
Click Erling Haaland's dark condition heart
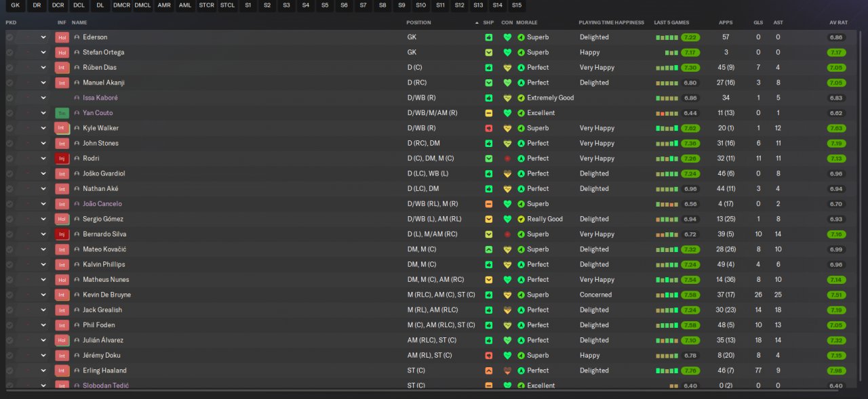pyautogui.click(x=507, y=371)
